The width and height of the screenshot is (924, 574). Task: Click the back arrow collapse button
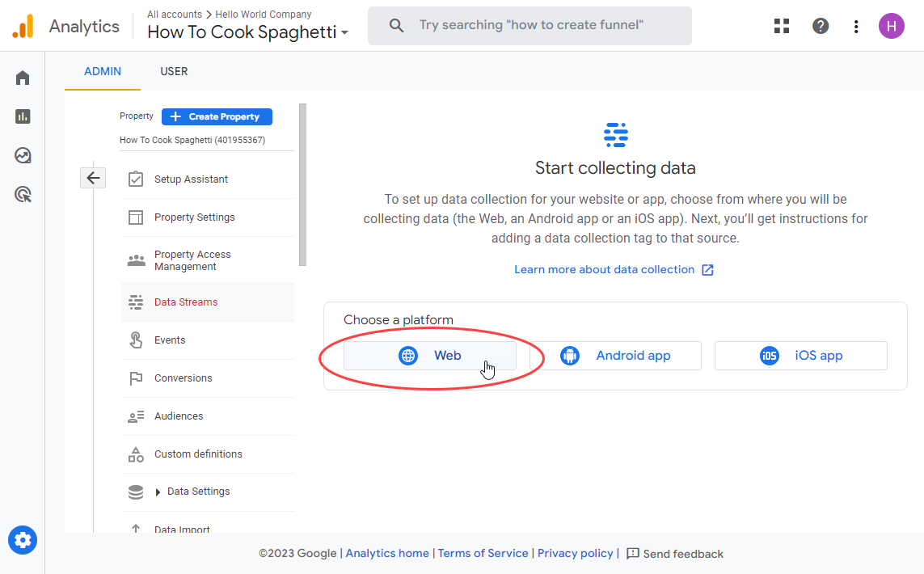coord(93,178)
